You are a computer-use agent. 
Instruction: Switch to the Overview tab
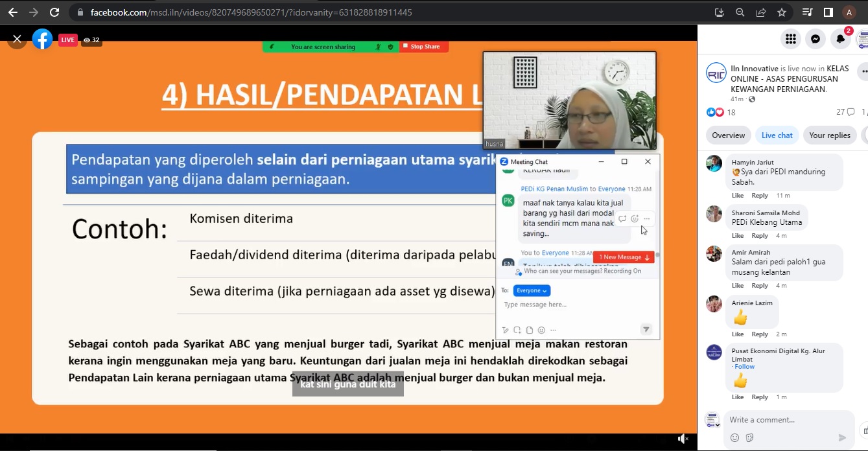click(728, 135)
